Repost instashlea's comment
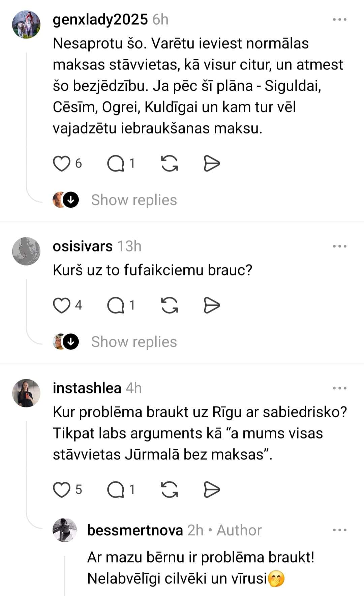Image resolution: width=364 pixels, height=596 pixels. [x=170, y=490]
